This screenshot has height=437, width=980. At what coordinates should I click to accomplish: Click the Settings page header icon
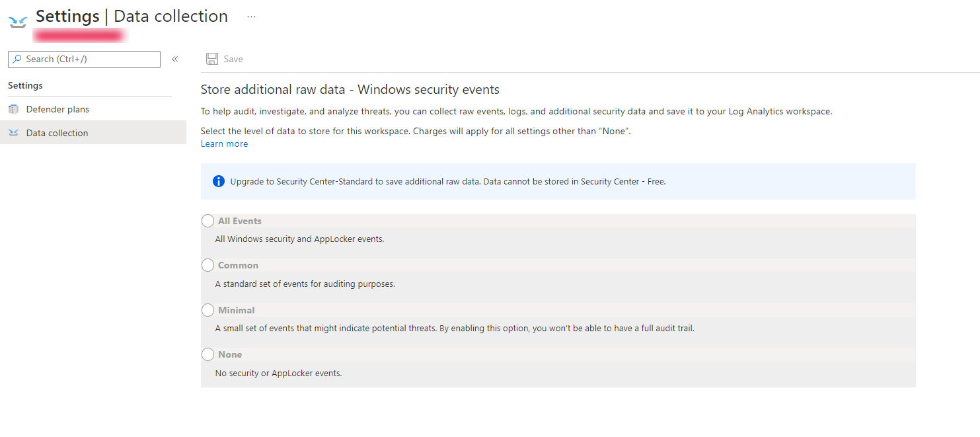18,22
